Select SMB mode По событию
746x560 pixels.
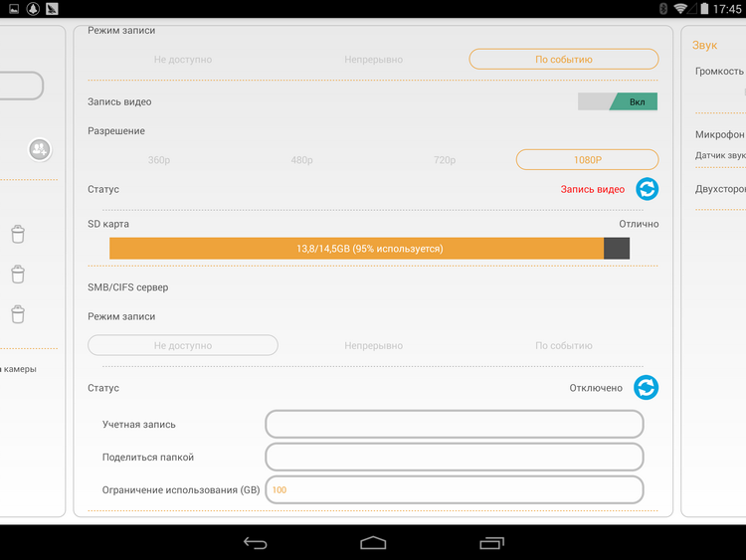(564, 345)
